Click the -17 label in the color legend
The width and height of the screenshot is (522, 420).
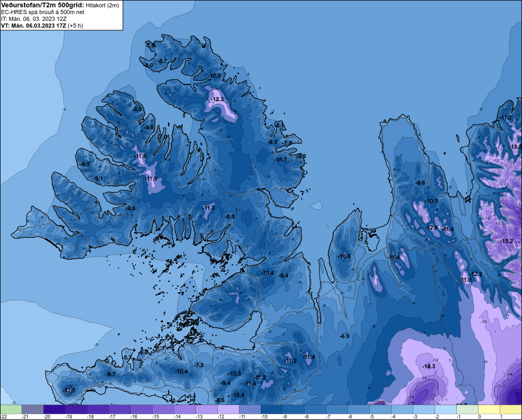[x=112, y=417]
